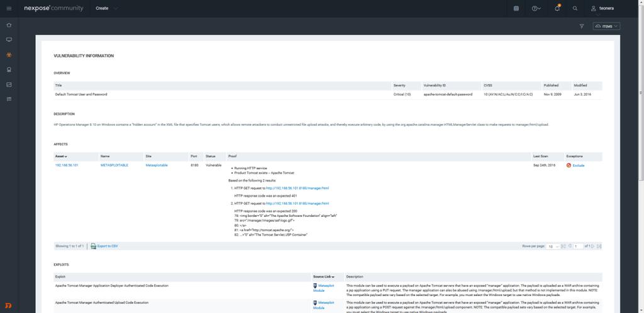Sort Exploits table by Source Link
Image resolution: width=644 pixels, height=313 pixels.
324,277
